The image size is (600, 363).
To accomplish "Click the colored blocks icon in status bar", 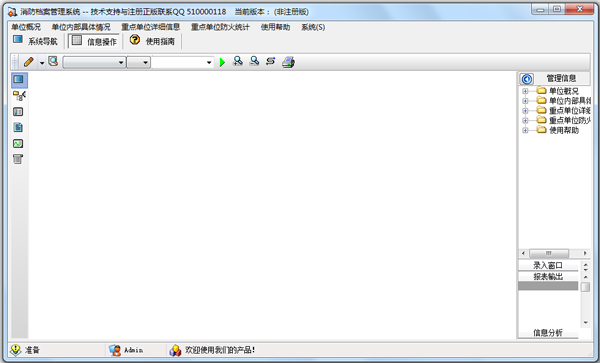I will pos(175,350).
